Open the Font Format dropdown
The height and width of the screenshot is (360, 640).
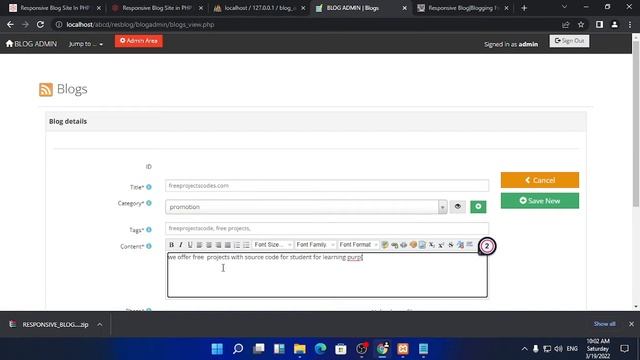point(358,244)
